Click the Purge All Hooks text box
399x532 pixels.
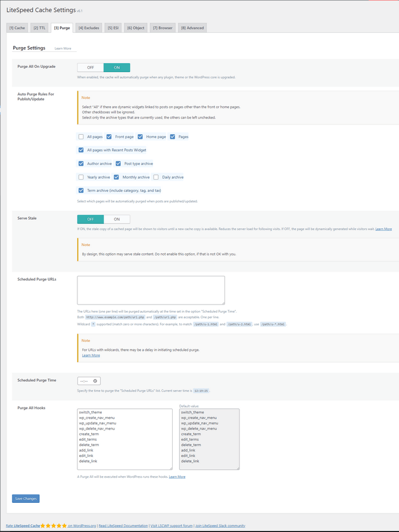click(124, 438)
